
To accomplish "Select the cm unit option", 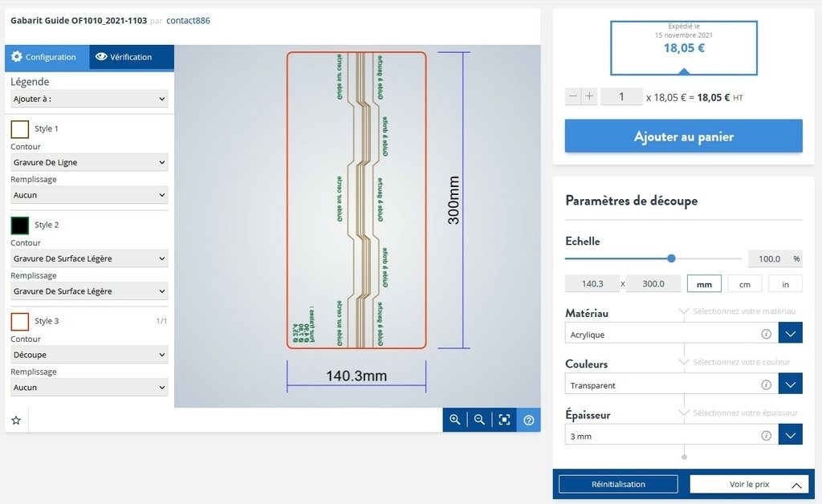I will click(x=745, y=284).
